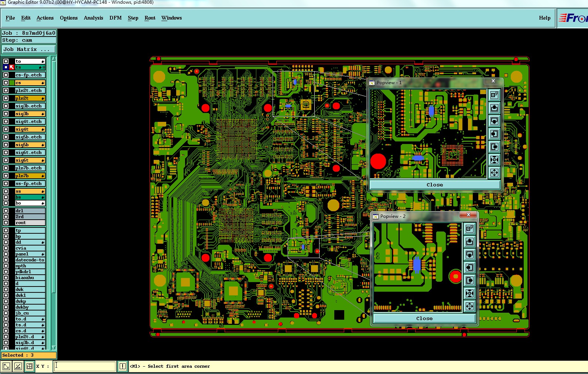Click inside the X Y coordinate input field

click(x=85, y=366)
